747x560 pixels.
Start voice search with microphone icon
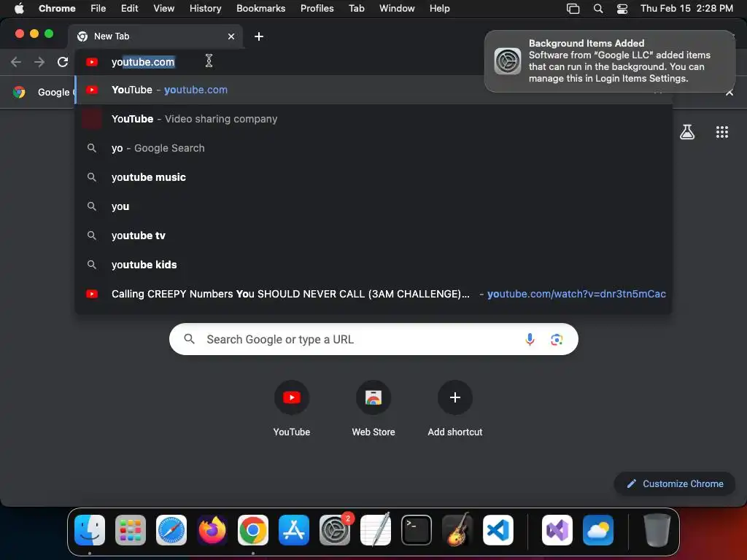pyautogui.click(x=530, y=340)
